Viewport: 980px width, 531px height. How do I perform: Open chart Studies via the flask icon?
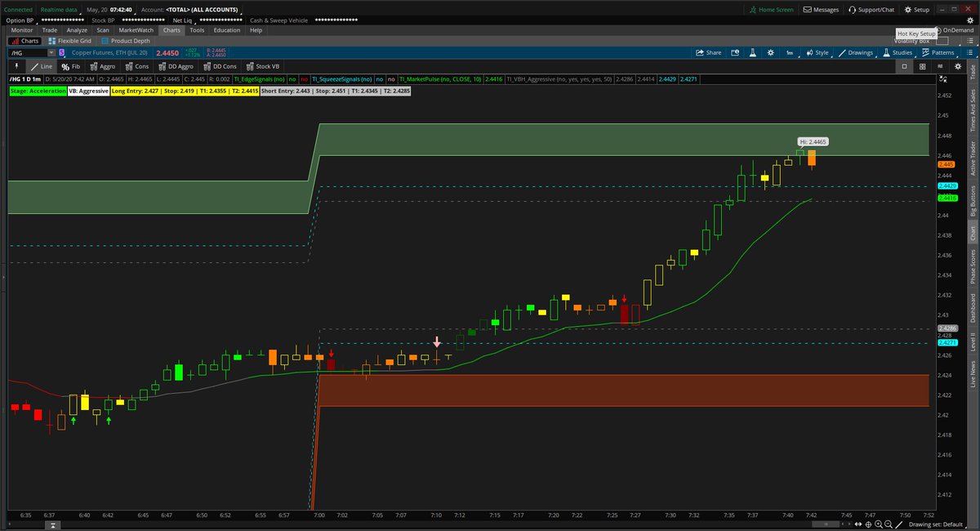[896, 51]
